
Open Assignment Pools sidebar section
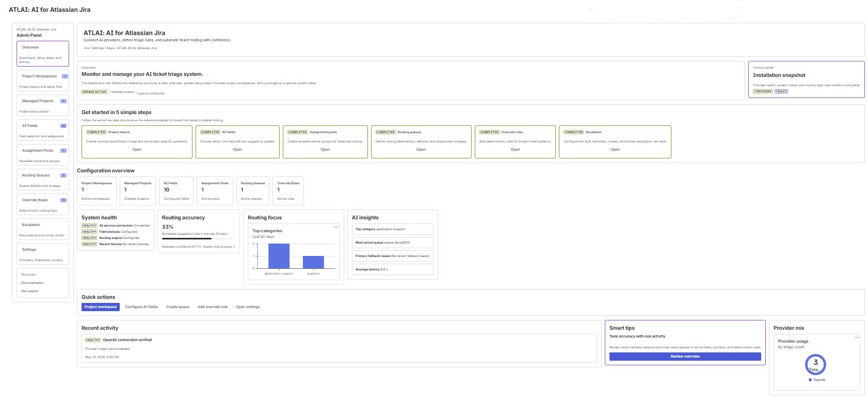[43, 155]
